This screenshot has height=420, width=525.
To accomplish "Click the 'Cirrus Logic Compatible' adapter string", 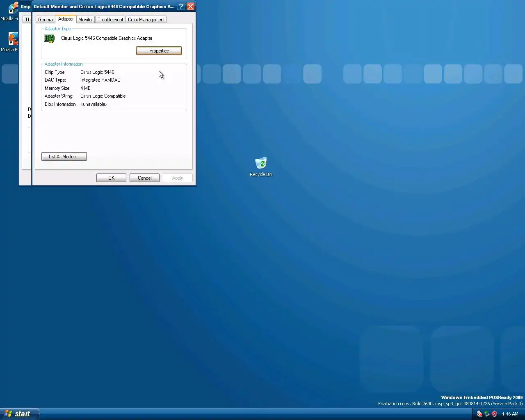I will tap(103, 96).
